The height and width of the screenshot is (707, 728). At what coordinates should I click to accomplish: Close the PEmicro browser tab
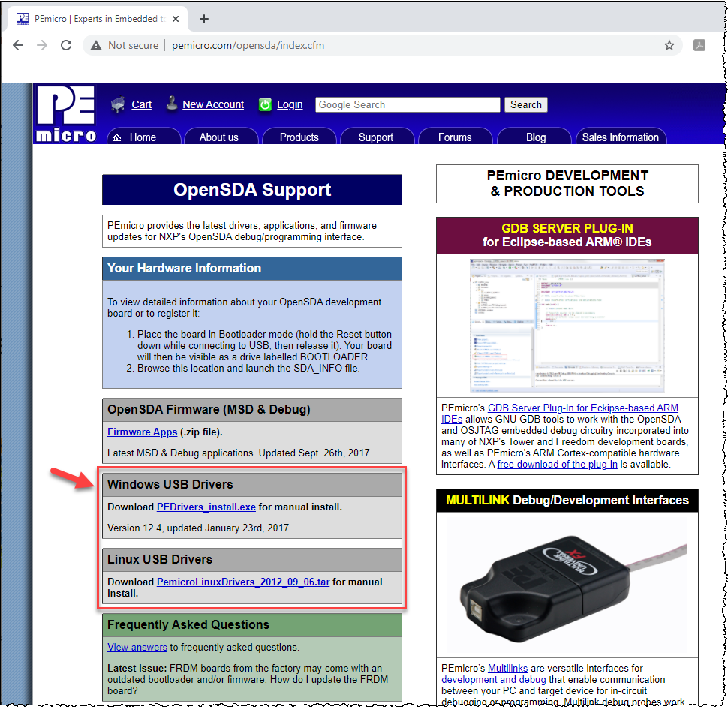pyautogui.click(x=176, y=19)
